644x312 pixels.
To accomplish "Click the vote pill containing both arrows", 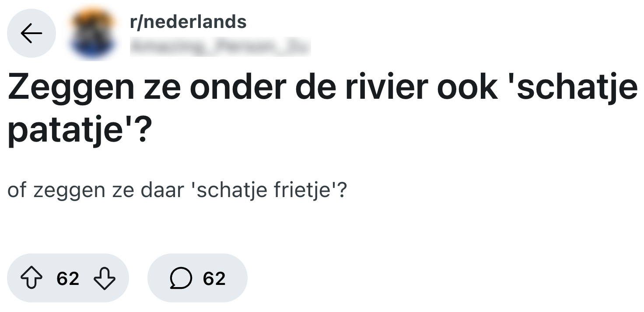I will click(x=68, y=278).
